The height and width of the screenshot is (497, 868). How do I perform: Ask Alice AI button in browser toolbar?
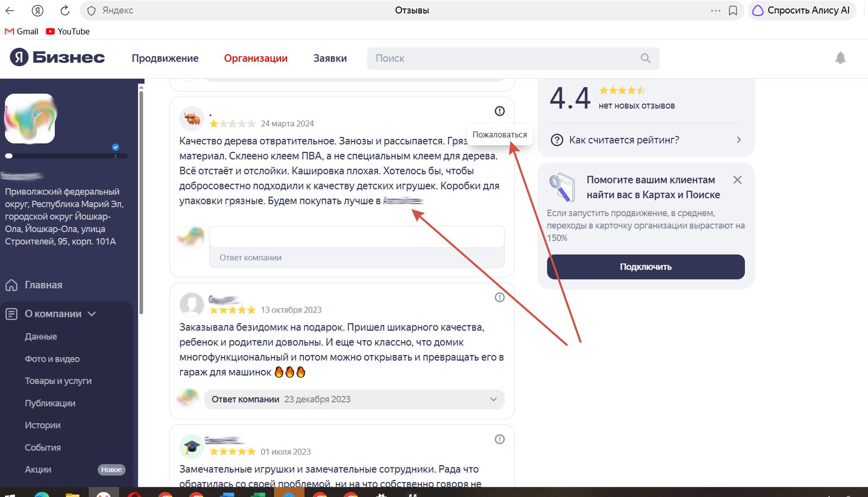point(801,10)
